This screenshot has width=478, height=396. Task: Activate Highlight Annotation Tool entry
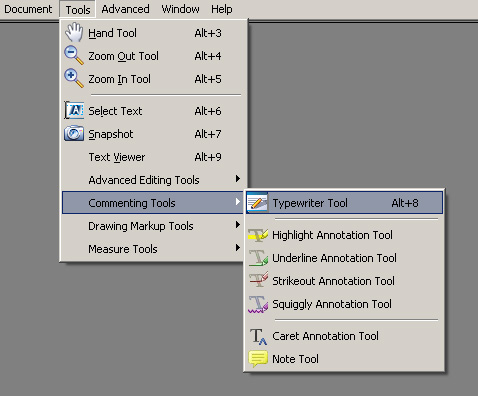tap(344, 235)
